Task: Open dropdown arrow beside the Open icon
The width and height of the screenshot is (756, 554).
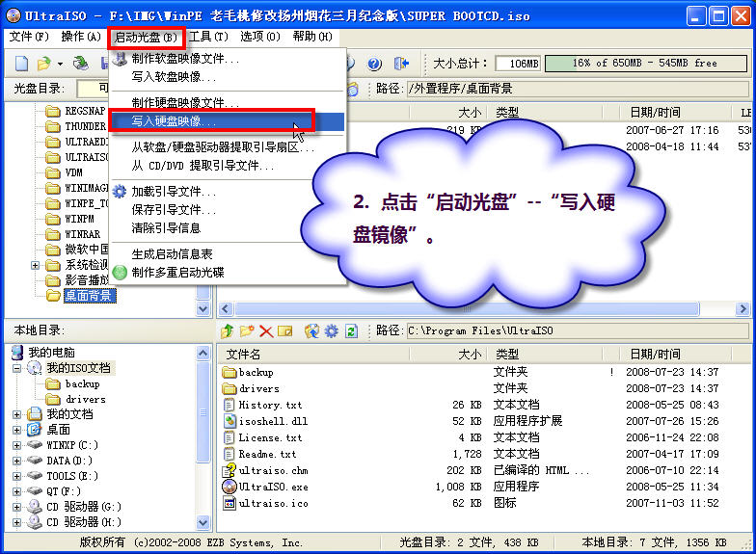Action: [x=60, y=64]
